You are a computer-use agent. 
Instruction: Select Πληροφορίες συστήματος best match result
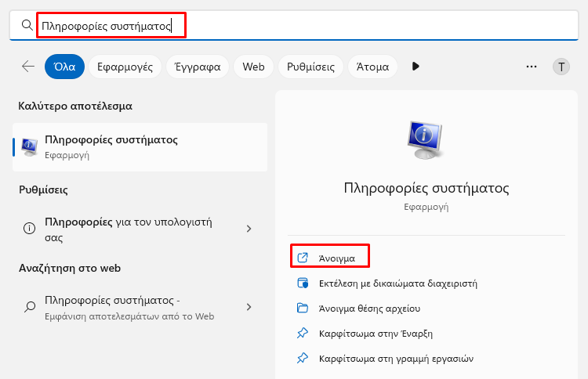click(140, 146)
